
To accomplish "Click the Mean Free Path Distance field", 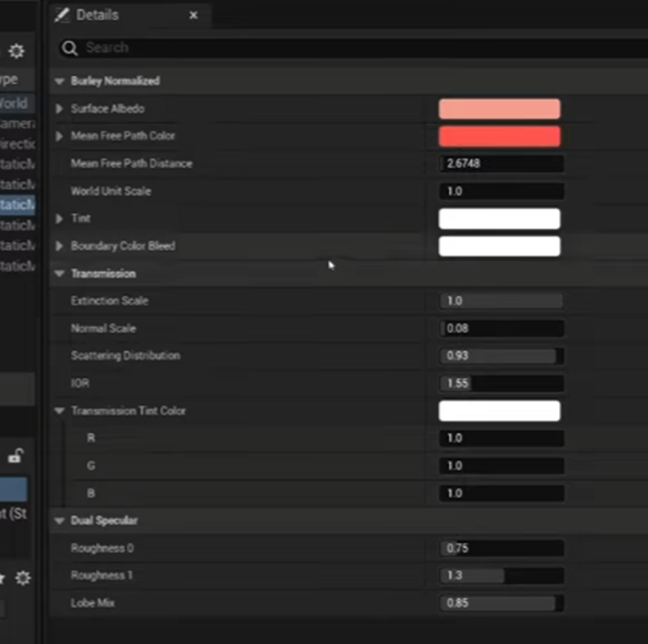I will (501, 163).
